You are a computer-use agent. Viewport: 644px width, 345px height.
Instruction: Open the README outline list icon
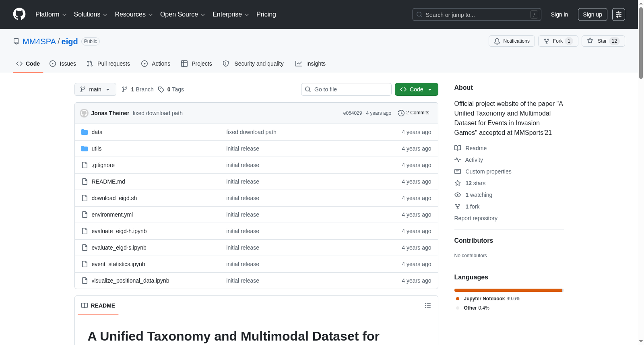tap(428, 306)
